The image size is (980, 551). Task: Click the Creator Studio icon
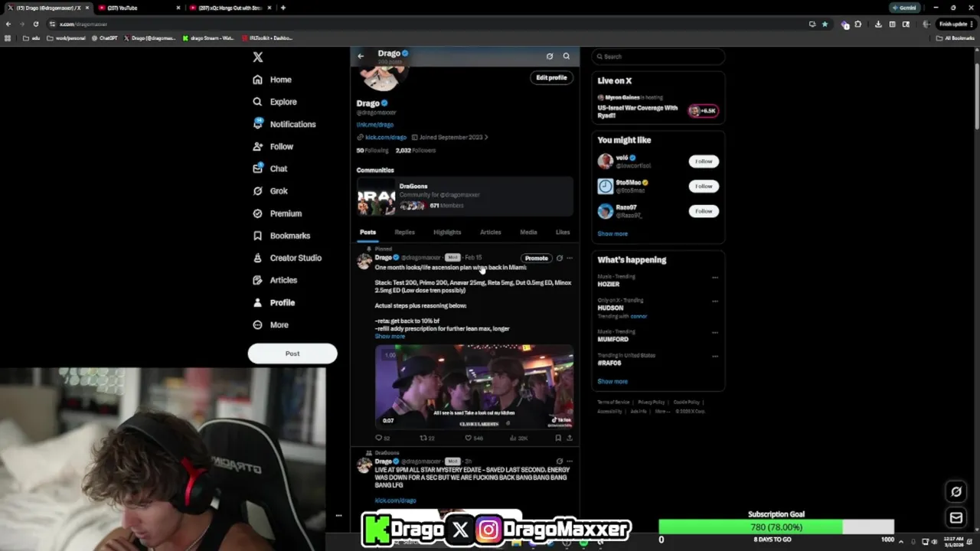[x=257, y=258]
